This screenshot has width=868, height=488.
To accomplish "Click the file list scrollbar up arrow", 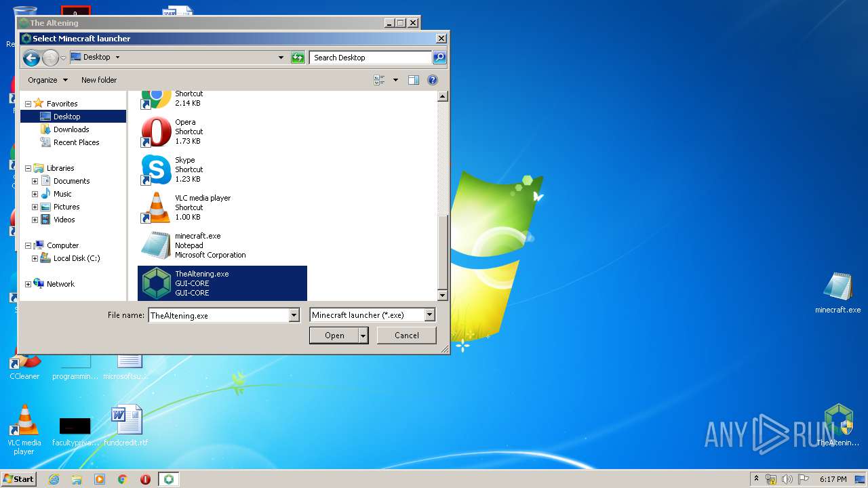I will [443, 96].
